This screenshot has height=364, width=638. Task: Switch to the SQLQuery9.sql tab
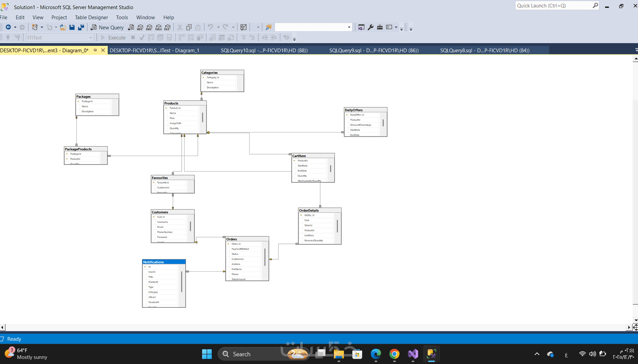tap(374, 50)
